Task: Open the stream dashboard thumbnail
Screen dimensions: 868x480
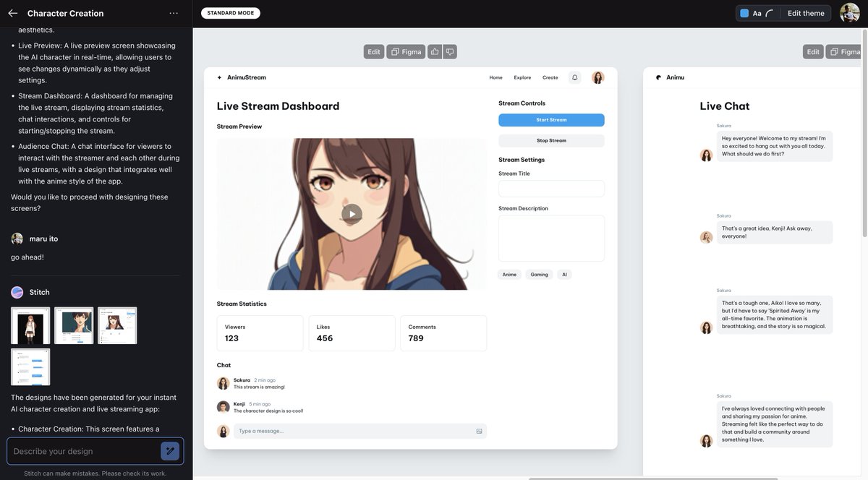Action: coord(117,325)
